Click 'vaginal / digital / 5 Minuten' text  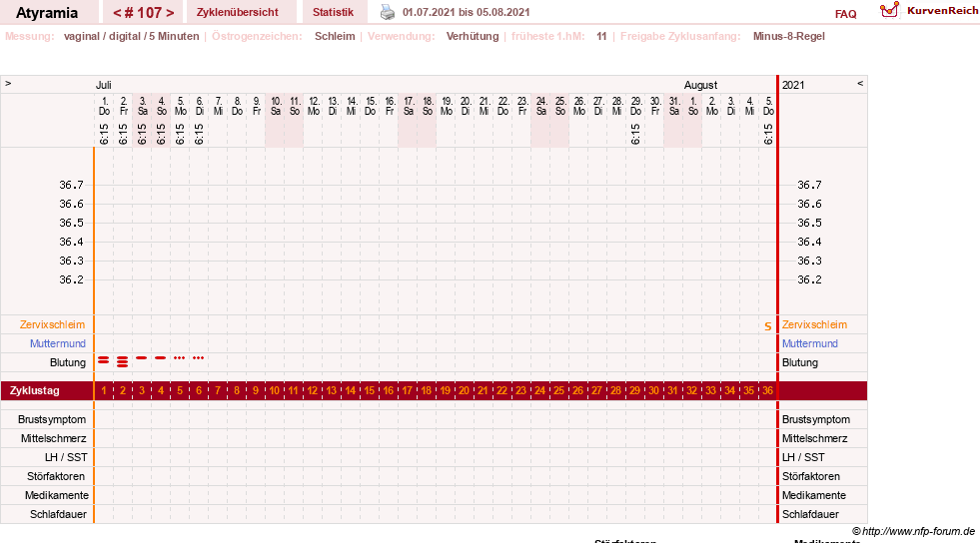coord(131,36)
